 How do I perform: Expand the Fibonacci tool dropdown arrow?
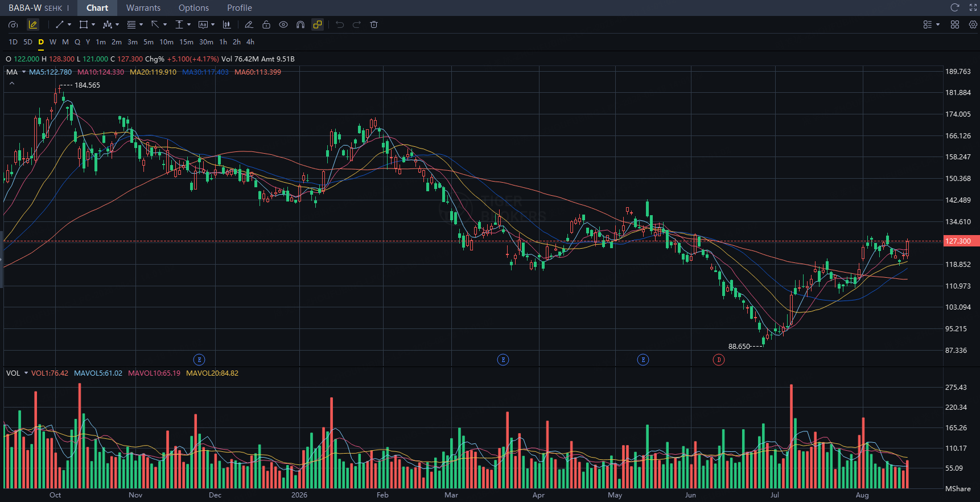[x=141, y=24]
